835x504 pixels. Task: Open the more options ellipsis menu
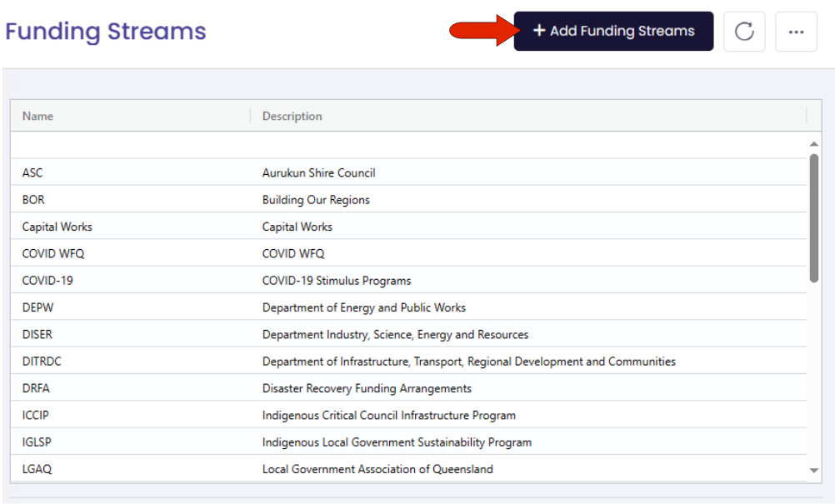tap(796, 32)
